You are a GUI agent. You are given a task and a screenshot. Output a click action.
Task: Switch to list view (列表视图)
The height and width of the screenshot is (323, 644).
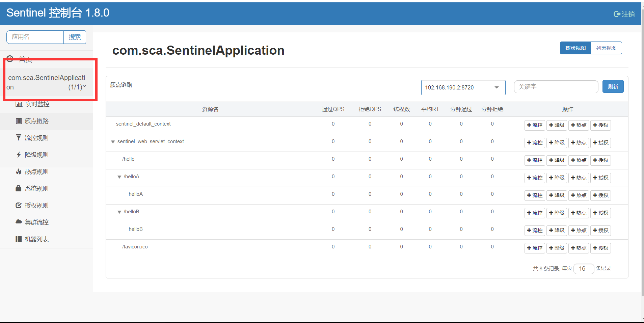point(606,48)
